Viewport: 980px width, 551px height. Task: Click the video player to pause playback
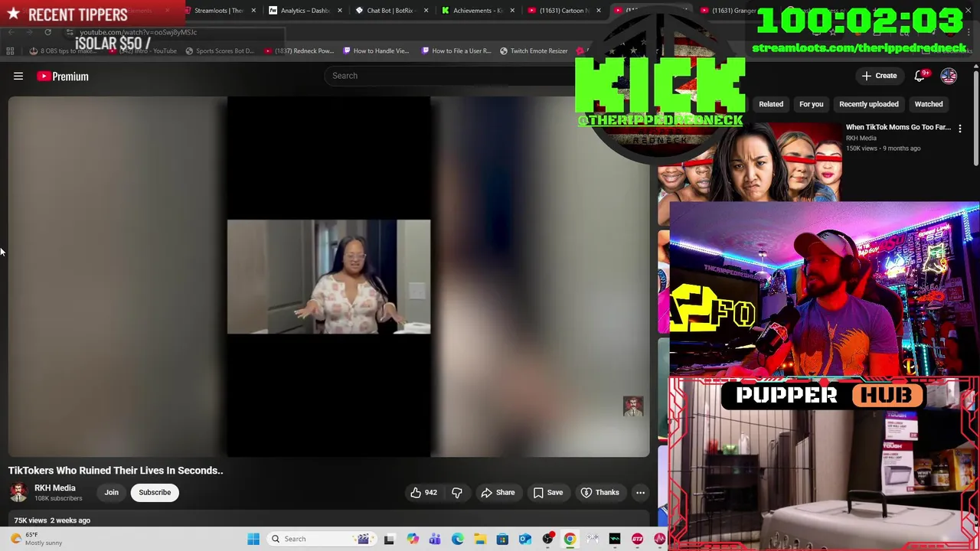click(328, 276)
